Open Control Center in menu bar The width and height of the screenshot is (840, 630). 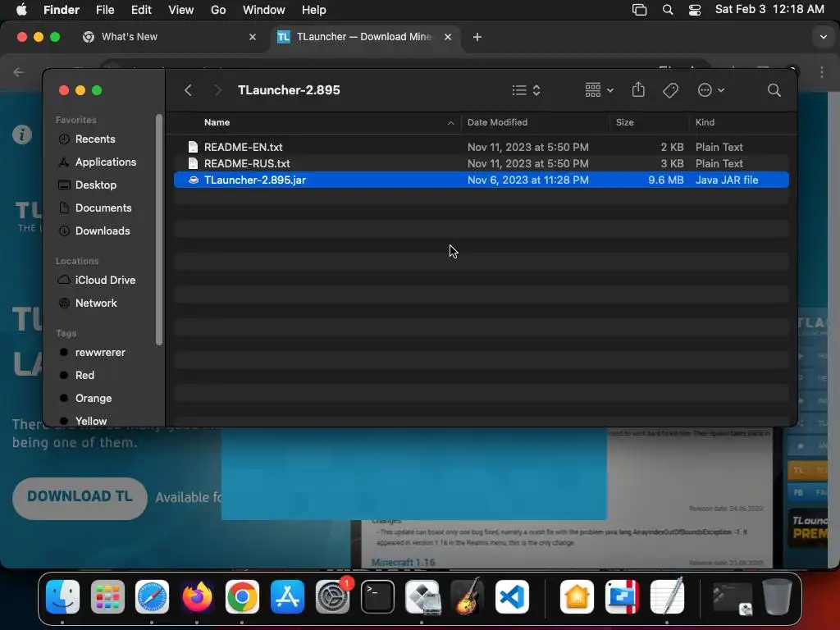tap(695, 10)
